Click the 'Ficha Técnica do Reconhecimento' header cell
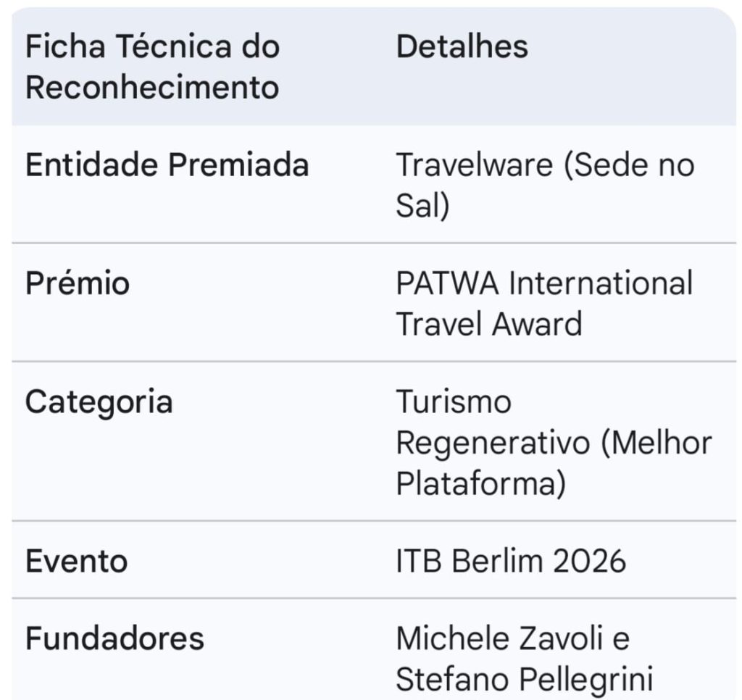 tap(152, 67)
